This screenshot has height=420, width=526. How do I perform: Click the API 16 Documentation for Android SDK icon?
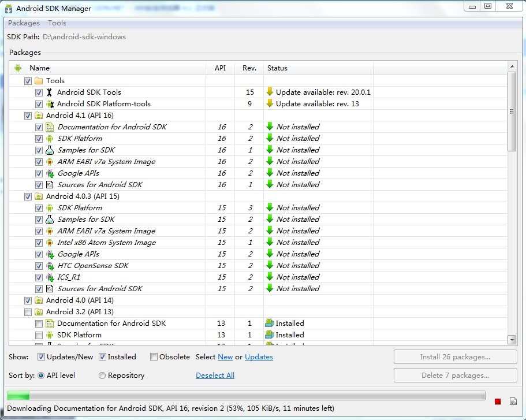point(50,127)
